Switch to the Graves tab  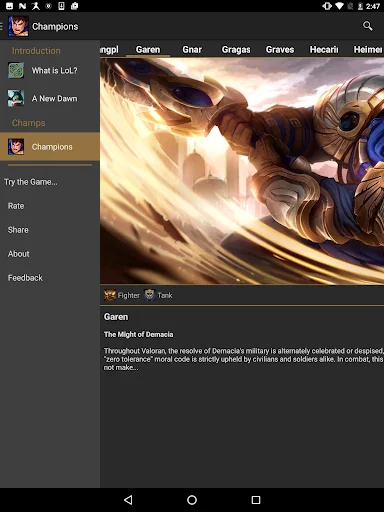[280, 49]
